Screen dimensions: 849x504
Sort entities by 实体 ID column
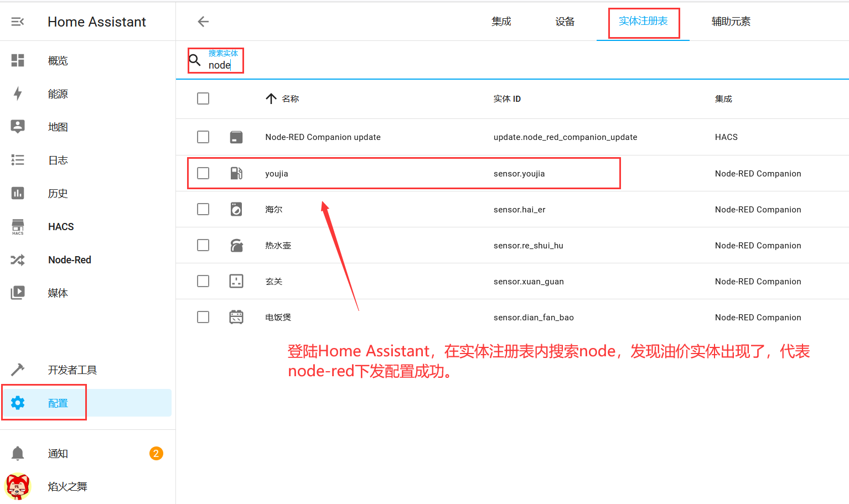point(507,99)
